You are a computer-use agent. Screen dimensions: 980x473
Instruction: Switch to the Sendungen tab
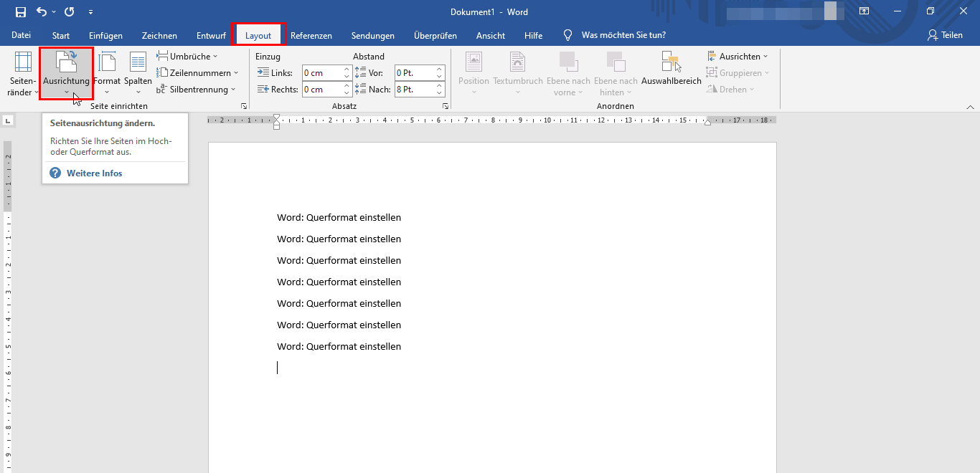click(373, 35)
